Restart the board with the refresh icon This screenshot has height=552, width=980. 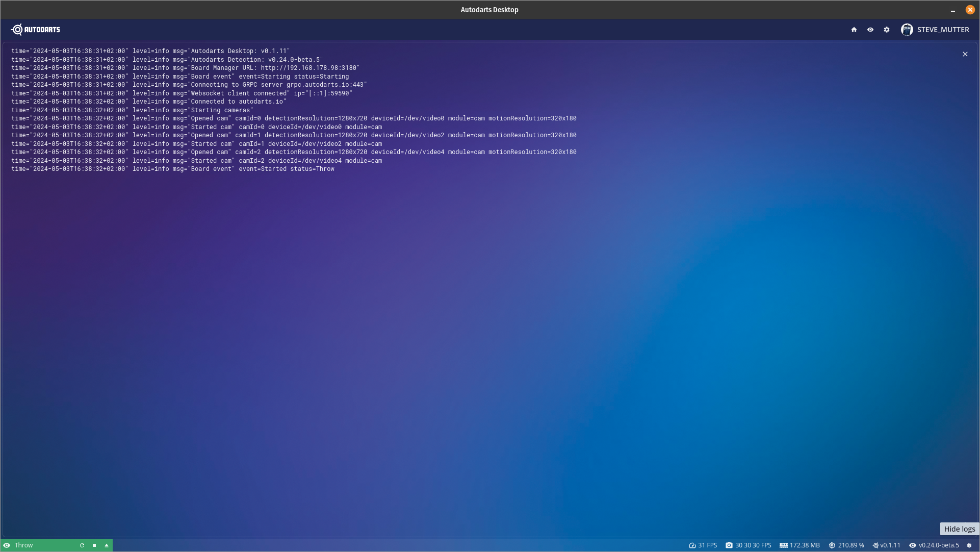[82, 545]
